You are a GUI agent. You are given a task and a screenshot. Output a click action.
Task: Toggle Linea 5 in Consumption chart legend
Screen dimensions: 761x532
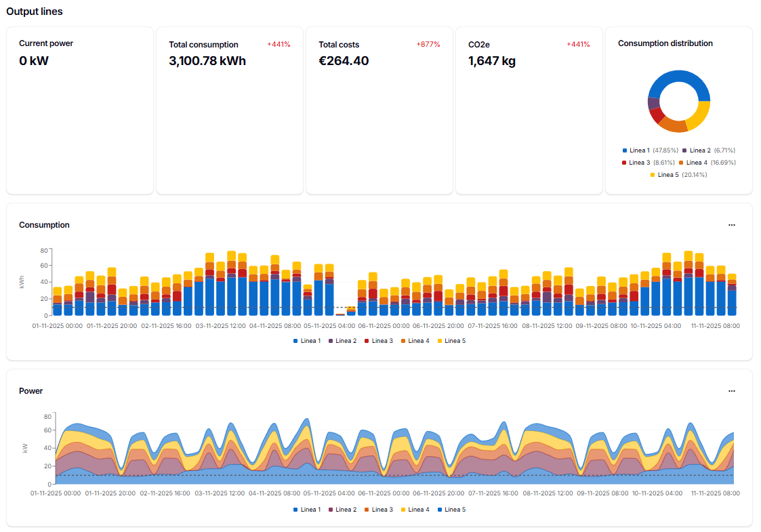(x=451, y=341)
